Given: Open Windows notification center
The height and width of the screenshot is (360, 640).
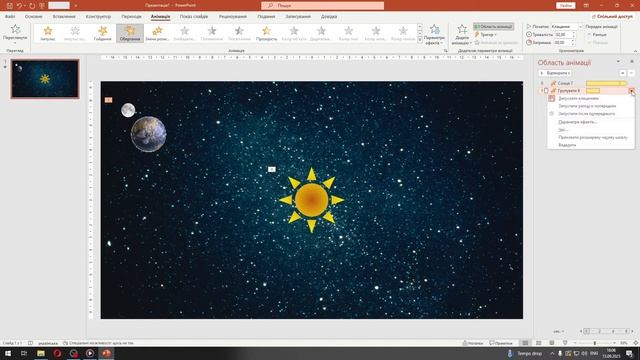Looking at the screenshot, I should [629, 353].
